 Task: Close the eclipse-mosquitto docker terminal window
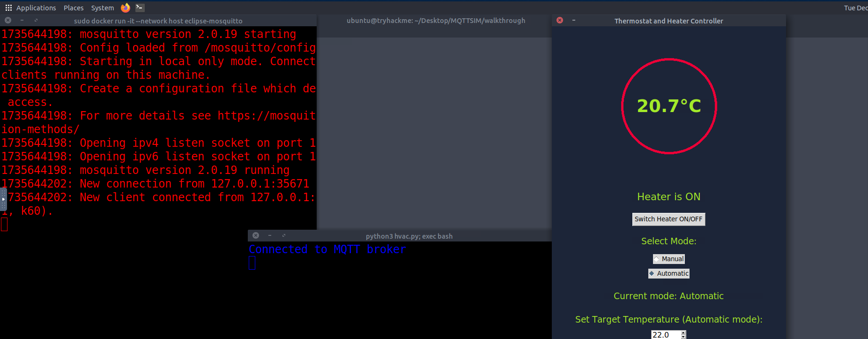tap(8, 20)
